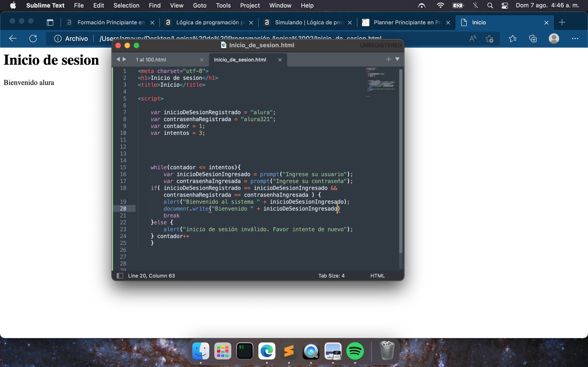The image size is (588, 367).
Task: Toggle word wrap via View menu
Action: 176,6
